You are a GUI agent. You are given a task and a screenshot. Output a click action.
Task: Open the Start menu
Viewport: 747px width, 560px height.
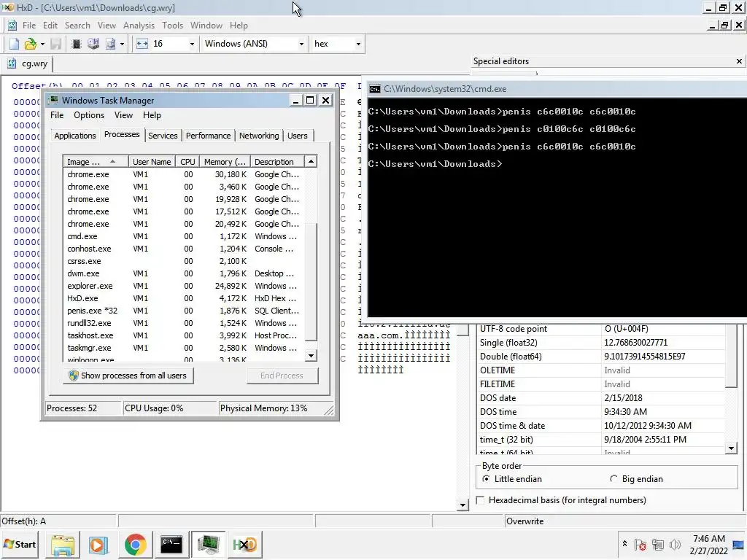coord(20,545)
